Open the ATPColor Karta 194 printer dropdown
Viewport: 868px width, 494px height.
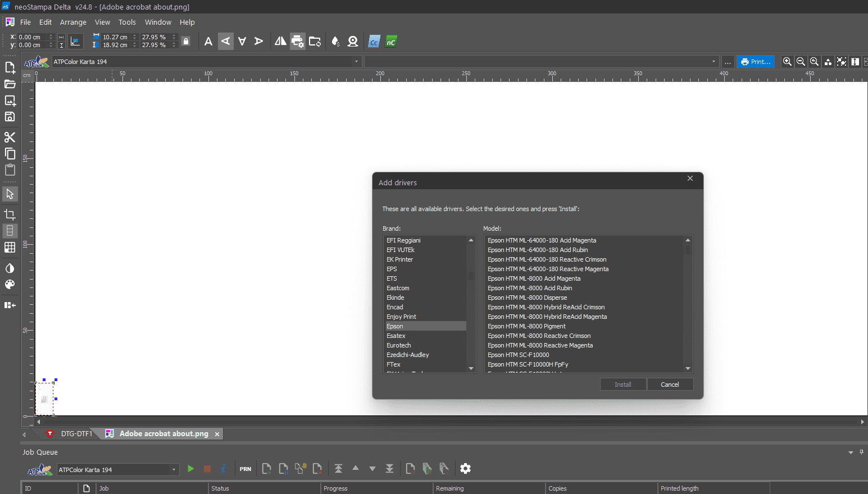coord(357,61)
